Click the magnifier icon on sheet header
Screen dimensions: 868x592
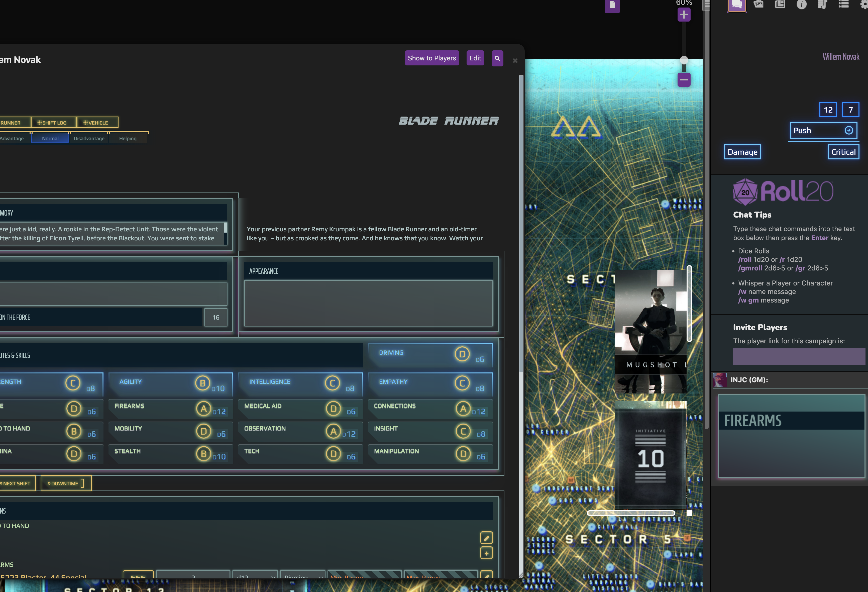click(497, 58)
